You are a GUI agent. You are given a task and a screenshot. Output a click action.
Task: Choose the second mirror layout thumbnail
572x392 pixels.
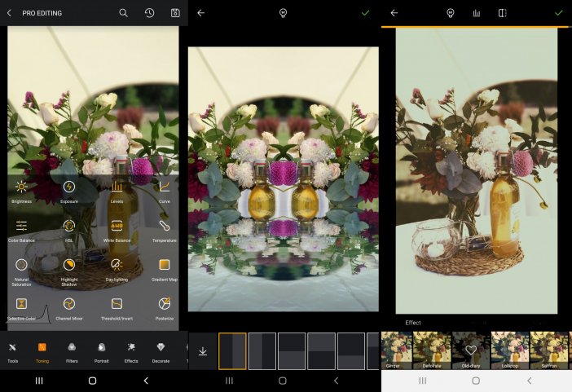tap(262, 351)
